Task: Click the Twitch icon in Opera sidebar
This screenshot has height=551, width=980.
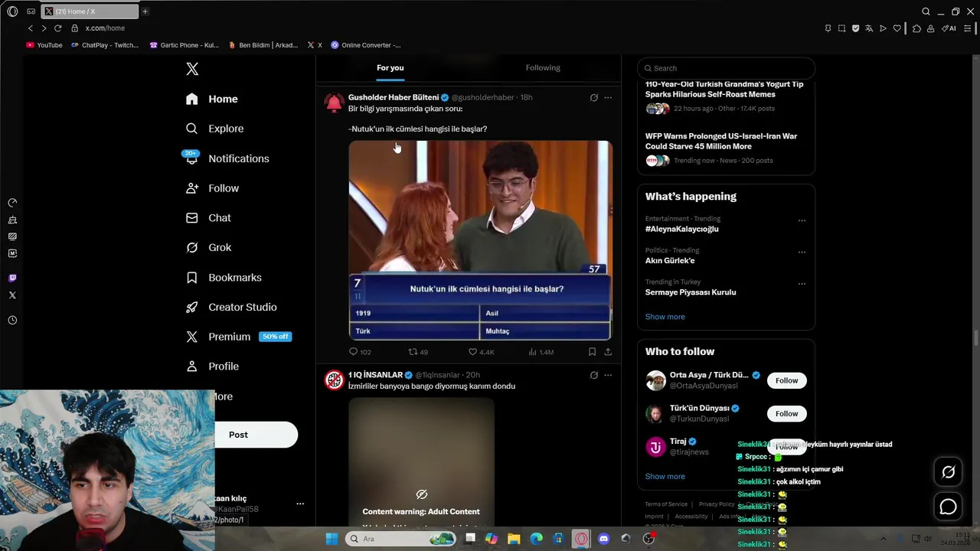Action: coord(12,278)
